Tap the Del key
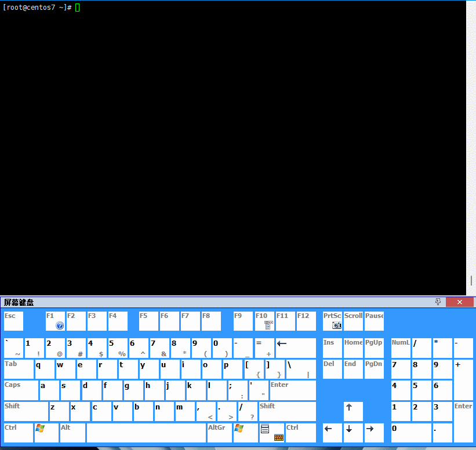This screenshot has height=450, width=476. click(332, 369)
